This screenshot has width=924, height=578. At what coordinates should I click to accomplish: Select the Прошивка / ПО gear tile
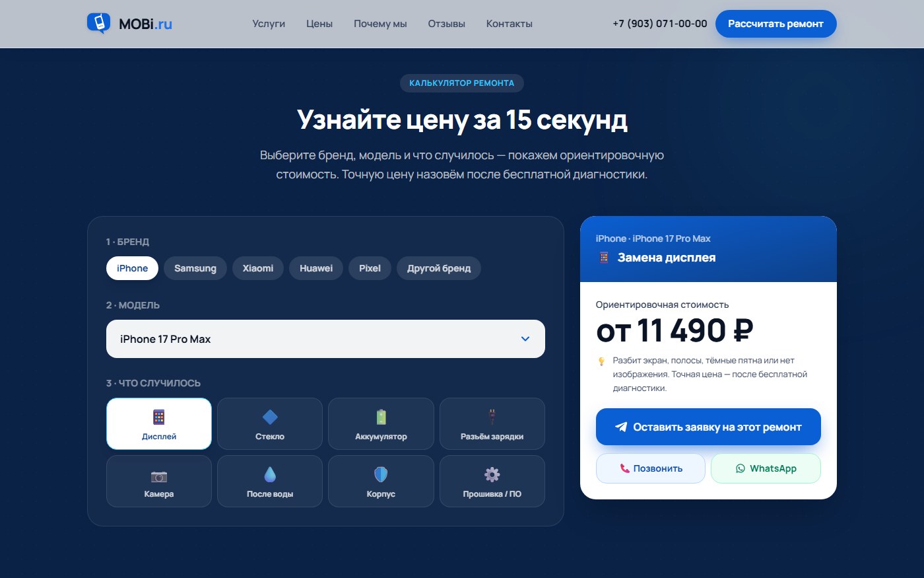tap(492, 481)
